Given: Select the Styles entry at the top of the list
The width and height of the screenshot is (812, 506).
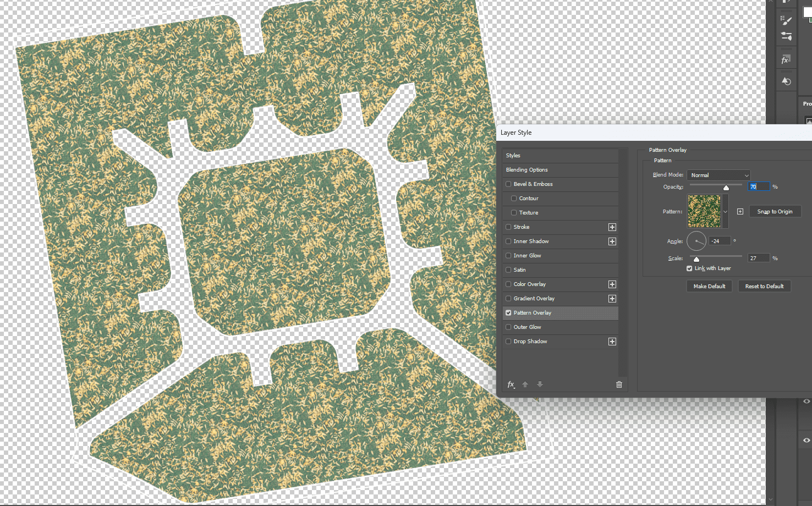Looking at the screenshot, I should [513, 156].
